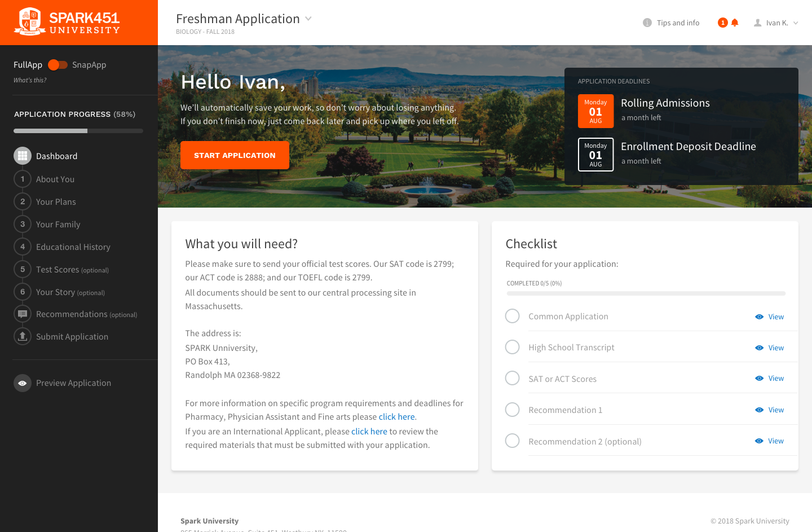Expand the Freshman Application dropdown chevron
Image resolution: width=812 pixels, height=532 pixels.
coord(308,19)
